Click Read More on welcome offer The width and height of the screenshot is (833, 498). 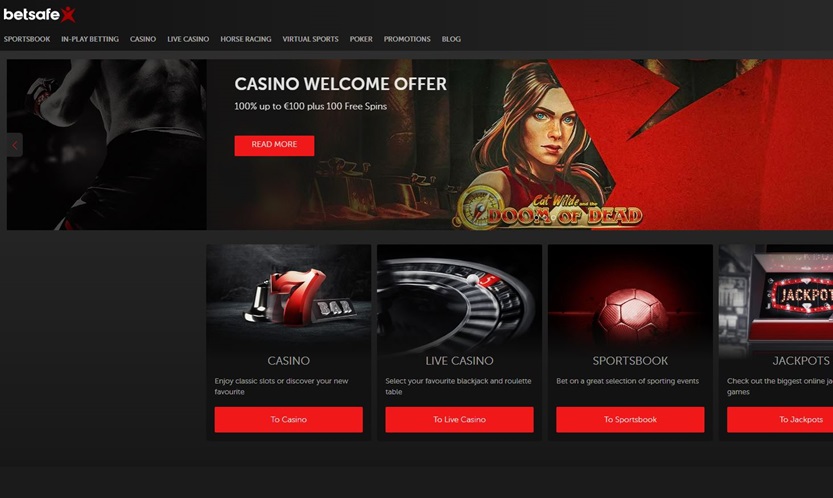(274, 146)
